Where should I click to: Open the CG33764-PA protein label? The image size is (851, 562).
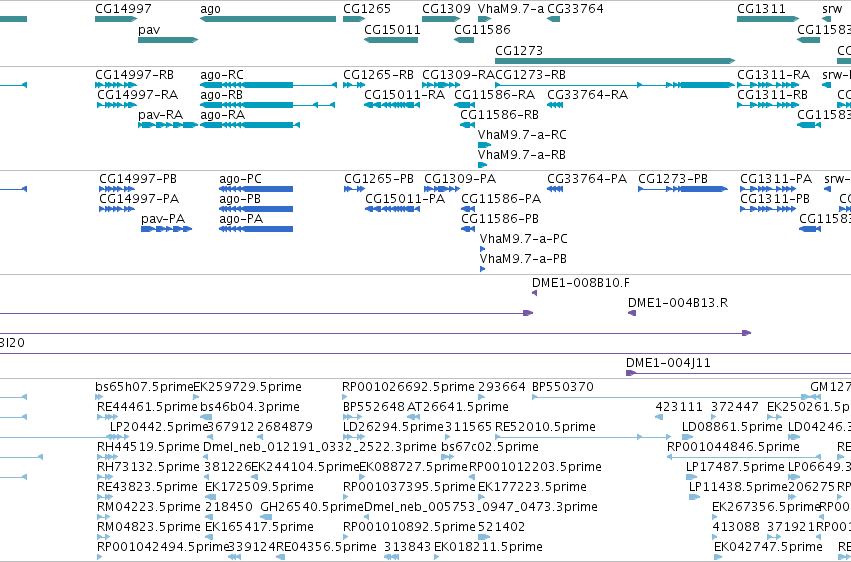click(x=587, y=179)
